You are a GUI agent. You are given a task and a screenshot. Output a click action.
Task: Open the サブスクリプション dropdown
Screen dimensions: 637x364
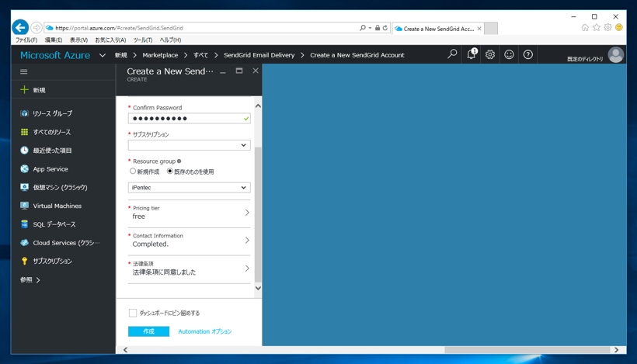(x=190, y=145)
